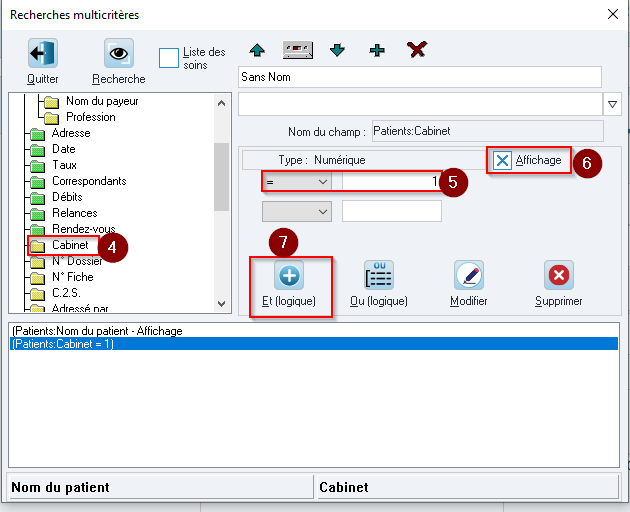Viewport: 630px width, 512px height.
Task: Select the Cabinet tree folder
Action: pyautogui.click(x=70, y=245)
